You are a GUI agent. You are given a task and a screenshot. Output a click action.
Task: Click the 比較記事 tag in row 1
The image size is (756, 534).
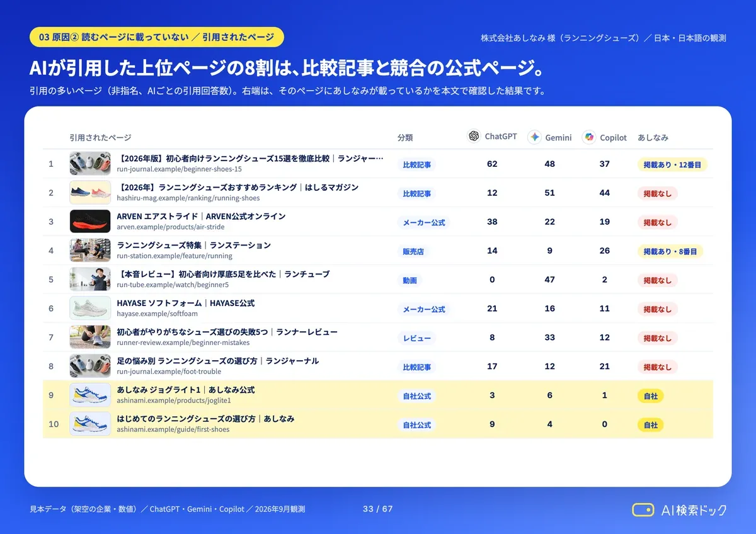point(417,165)
